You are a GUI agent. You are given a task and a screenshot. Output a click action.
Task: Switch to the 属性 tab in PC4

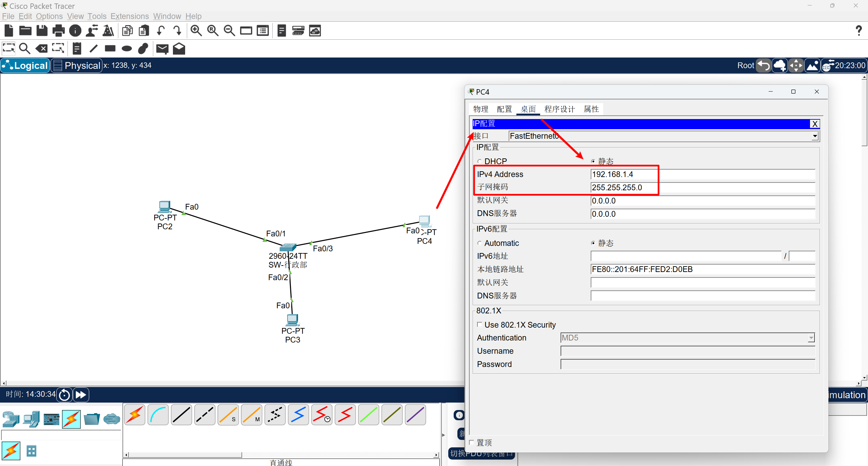591,109
